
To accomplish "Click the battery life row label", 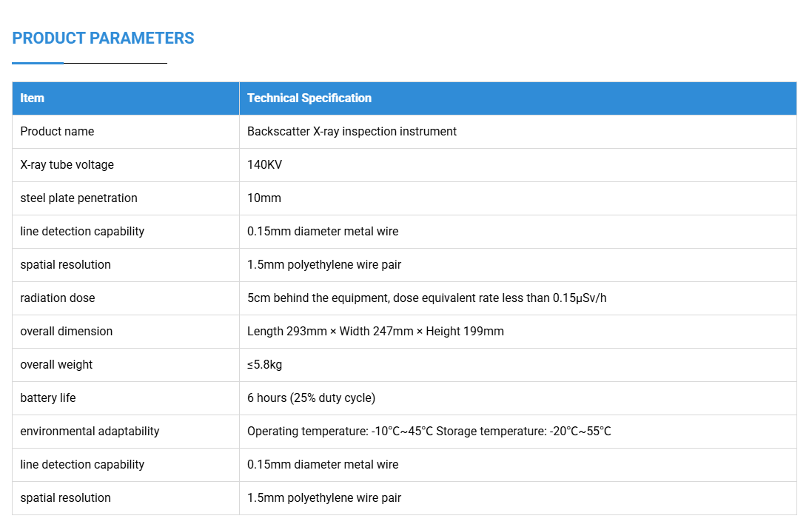I will click(x=47, y=398).
